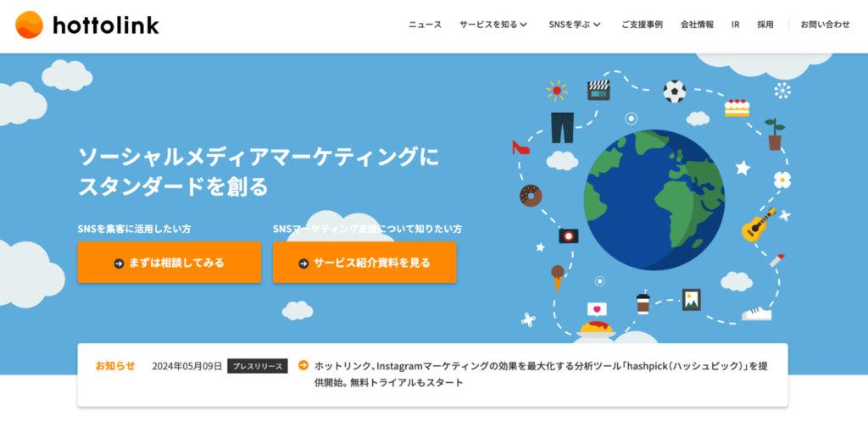The height and width of the screenshot is (438, 868).
Task: Click the chocolate donut icon
Action: 531,195
